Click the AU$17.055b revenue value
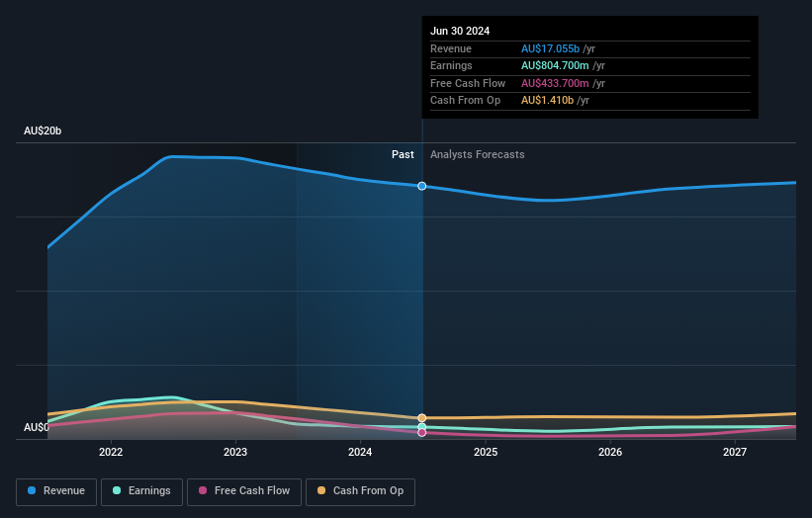This screenshot has height=518, width=812. tap(550, 48)
